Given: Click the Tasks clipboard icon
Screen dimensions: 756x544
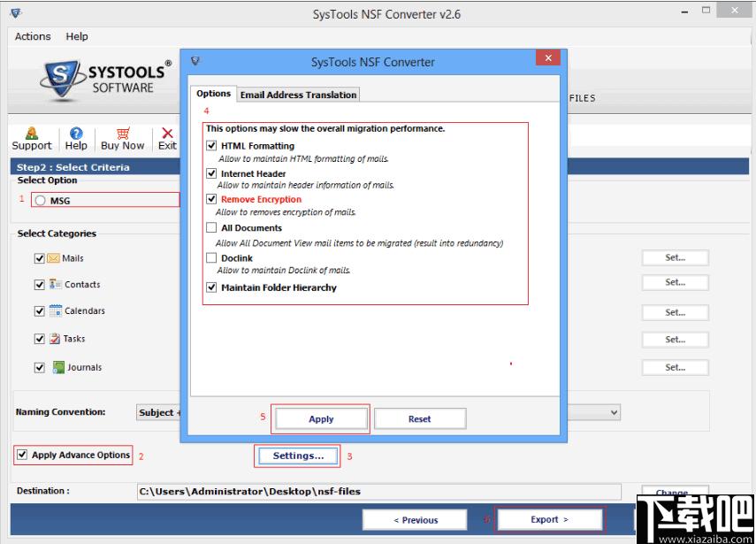Looking at the screenshot, I should pyautogui.click(x=55, y=339).
